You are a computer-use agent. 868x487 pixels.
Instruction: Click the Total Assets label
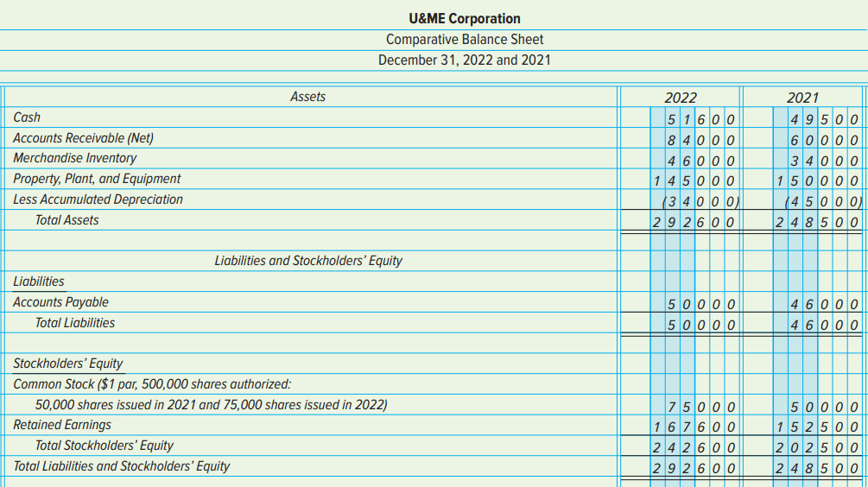[x=67, y=219]
